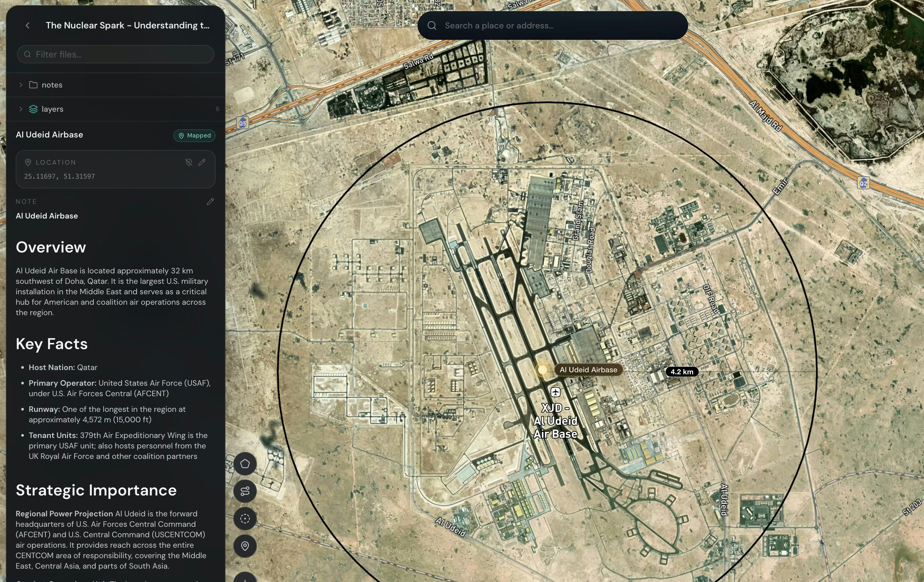Edit the location using the pencil icon
The height and width of the screenshot is (582, 924).
pos(202,162)
